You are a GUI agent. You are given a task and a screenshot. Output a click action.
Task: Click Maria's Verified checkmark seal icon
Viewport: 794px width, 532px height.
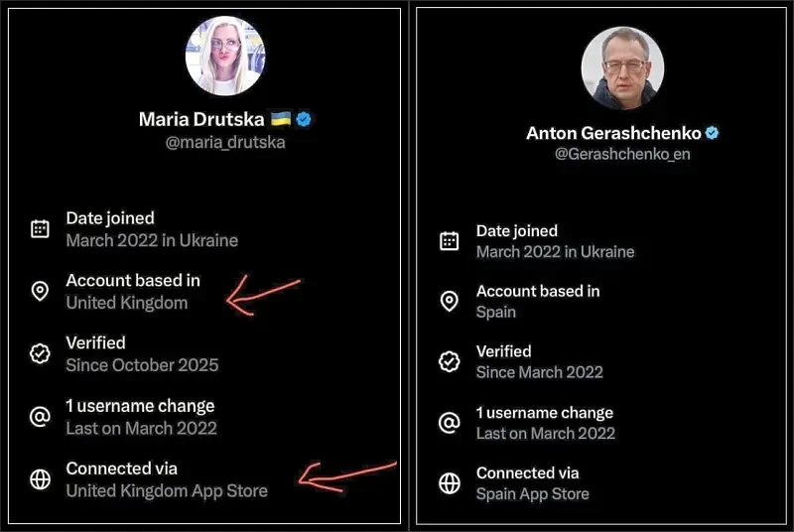[41, 354]
